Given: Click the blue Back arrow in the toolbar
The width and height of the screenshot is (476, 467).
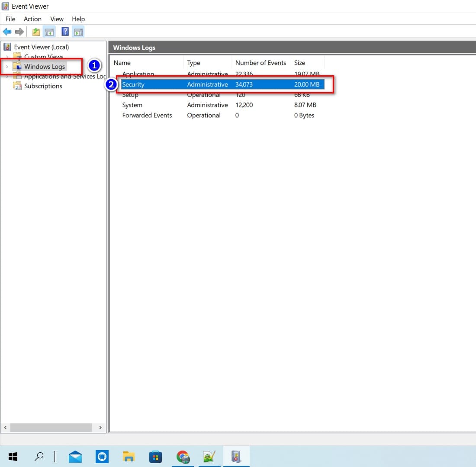Looking at the screenshot, I should click(7, 32).
